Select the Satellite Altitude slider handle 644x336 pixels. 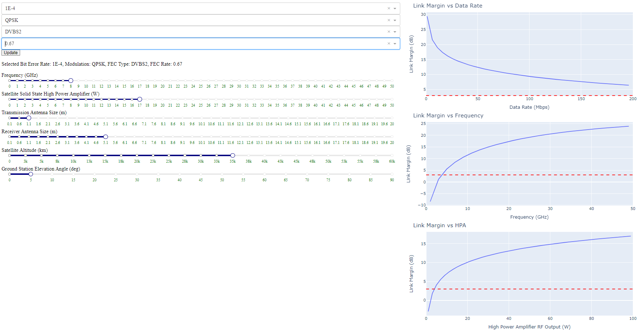point(233,155)
